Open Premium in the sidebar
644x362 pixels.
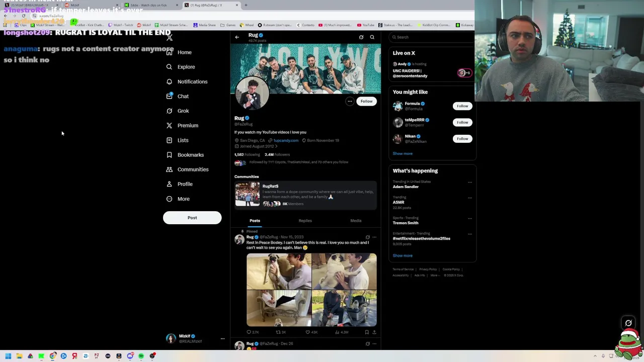coord(182,125)
